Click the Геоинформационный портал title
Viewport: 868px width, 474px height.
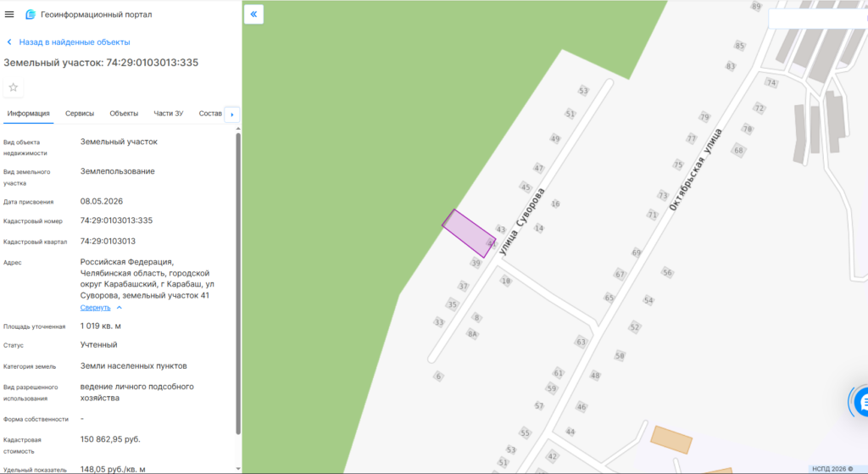97,14
